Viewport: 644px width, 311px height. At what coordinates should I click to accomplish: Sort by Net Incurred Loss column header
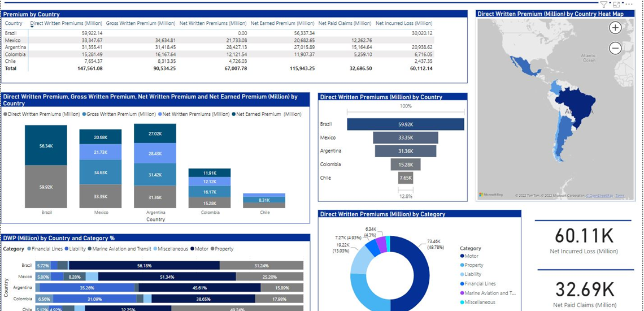click(404, 23)
